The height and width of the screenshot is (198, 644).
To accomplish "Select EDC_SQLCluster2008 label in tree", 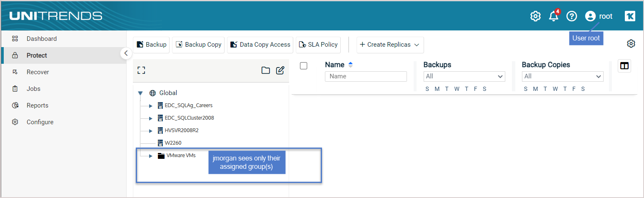I will point(190,118).
